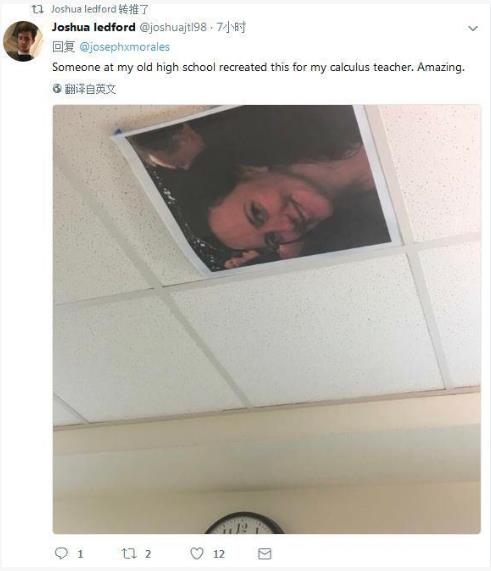Click the globe icon next to the translate link
The width and height of the screenshot is (491, 571).
[57, 88]
